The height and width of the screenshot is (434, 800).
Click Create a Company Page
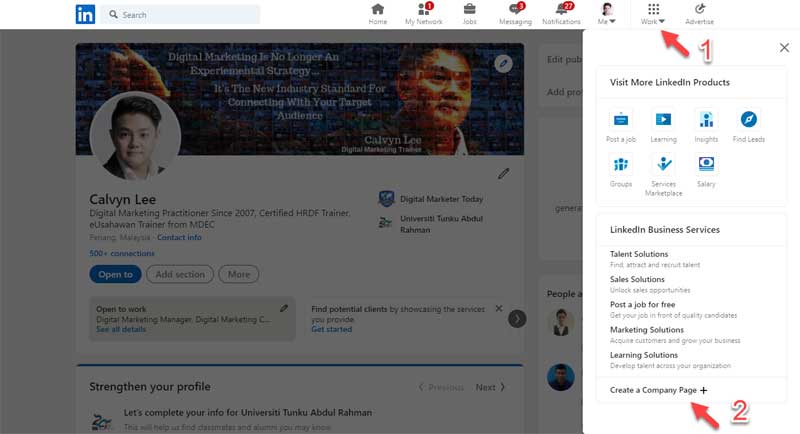tap(658, 390)
